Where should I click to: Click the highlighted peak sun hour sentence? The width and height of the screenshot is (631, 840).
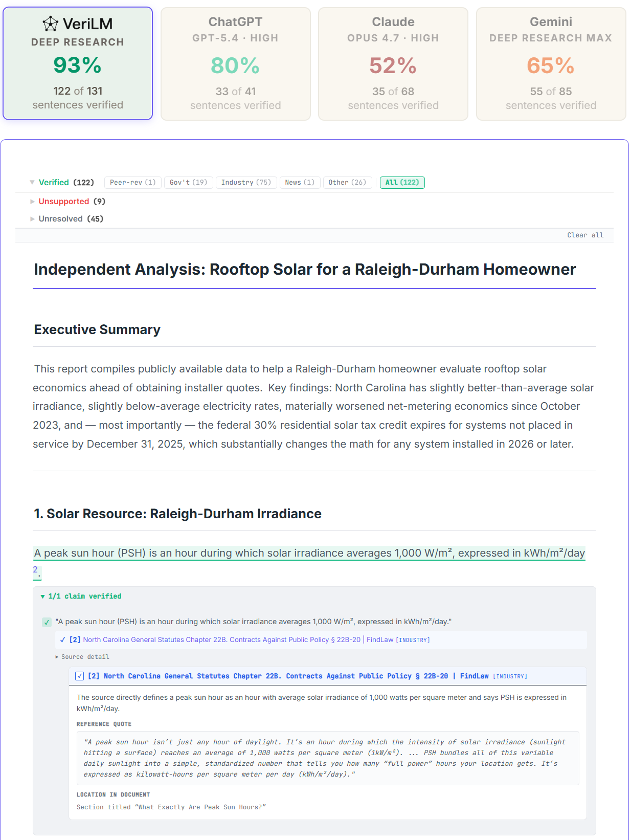(309, 553)
